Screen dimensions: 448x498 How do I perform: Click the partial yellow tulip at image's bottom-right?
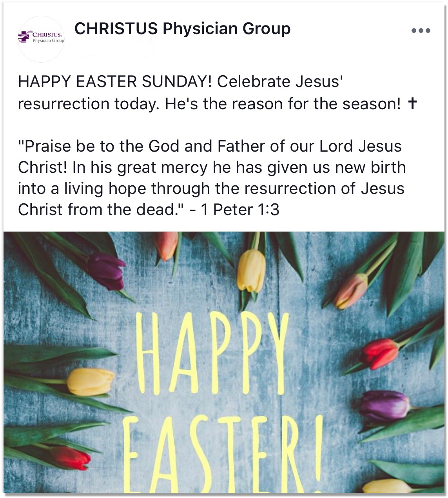point(386,487)
